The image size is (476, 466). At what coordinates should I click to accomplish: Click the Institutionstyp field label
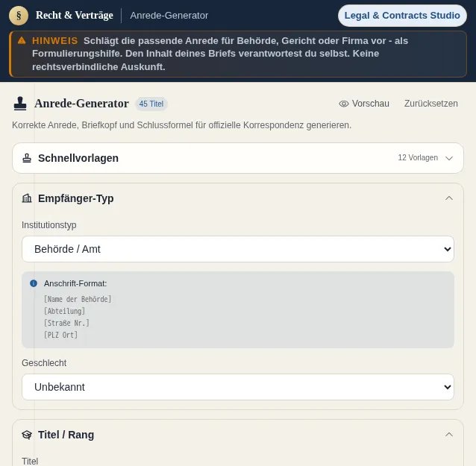click(x=49, y=225)
